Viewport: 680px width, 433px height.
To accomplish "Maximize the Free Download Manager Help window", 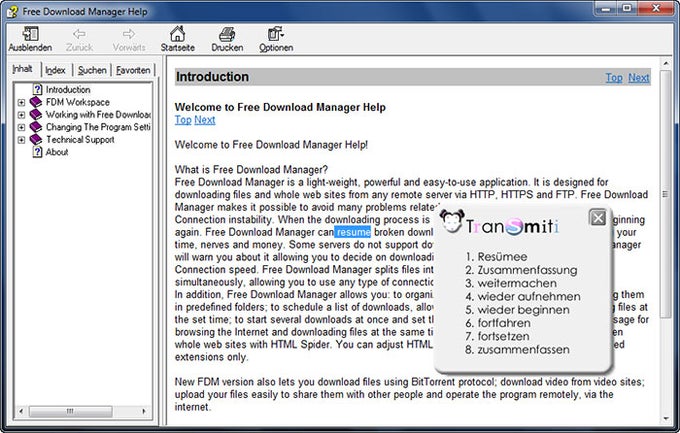I will 627,8.
